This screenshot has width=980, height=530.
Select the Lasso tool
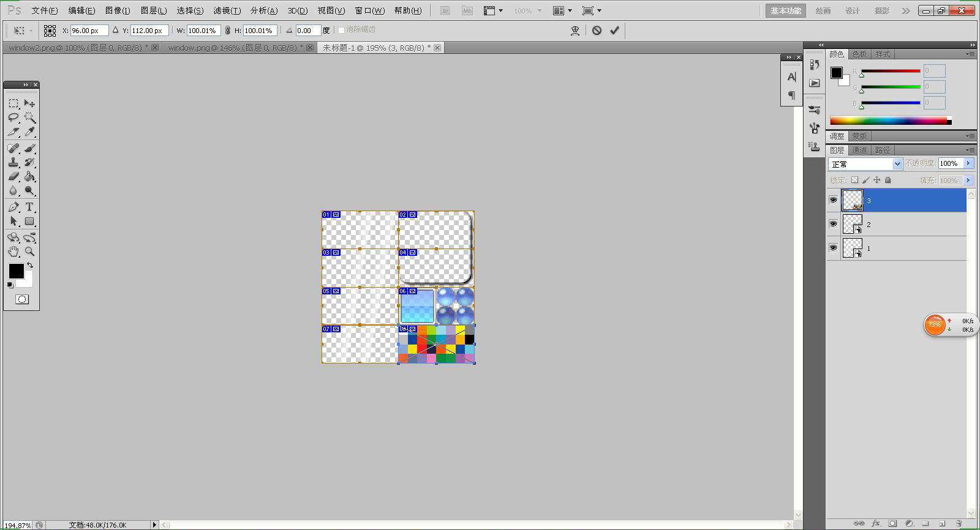pyautogui.click(x=13, y=118)
